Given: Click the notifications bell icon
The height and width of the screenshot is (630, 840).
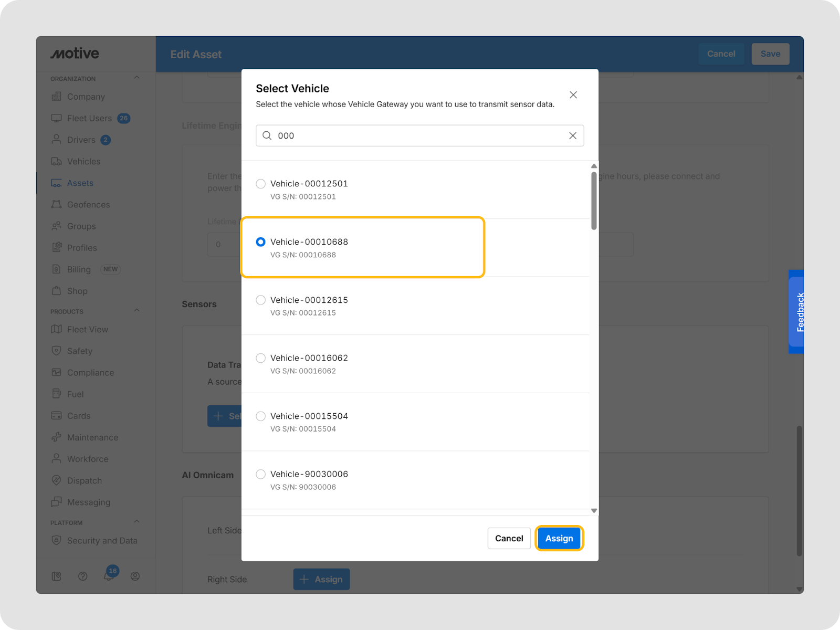Looking at the screenshot, I should click(x=109, y=576).
